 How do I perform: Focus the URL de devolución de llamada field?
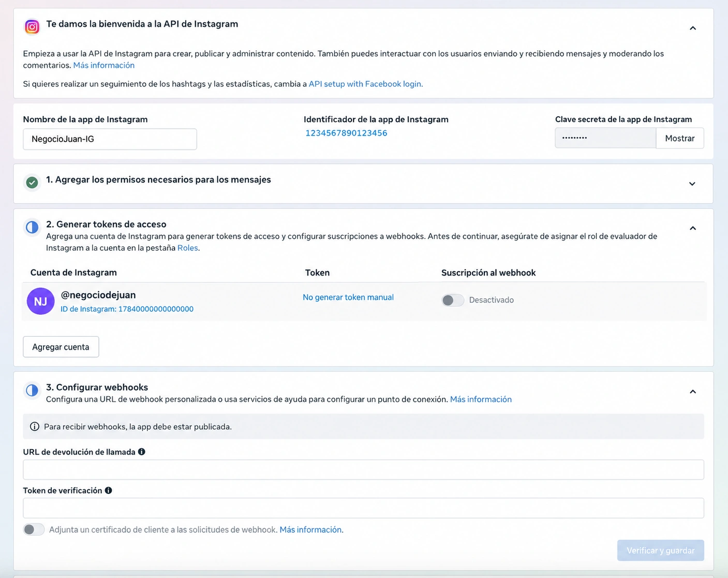pos(363,469)
